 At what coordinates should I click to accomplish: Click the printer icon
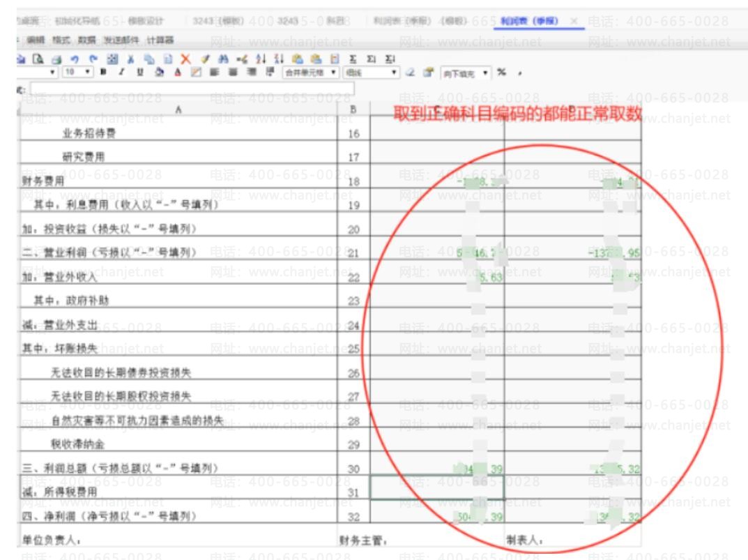(x=56, y=59)
